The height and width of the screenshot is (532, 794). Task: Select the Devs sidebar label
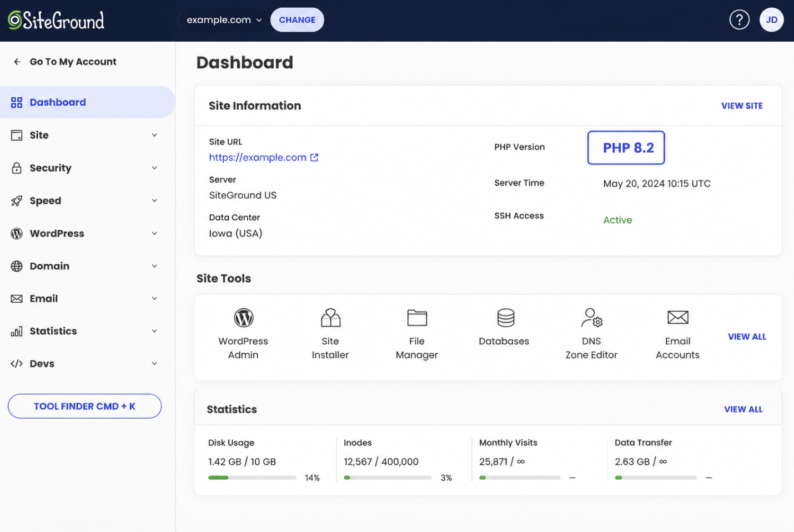point(42,364)
